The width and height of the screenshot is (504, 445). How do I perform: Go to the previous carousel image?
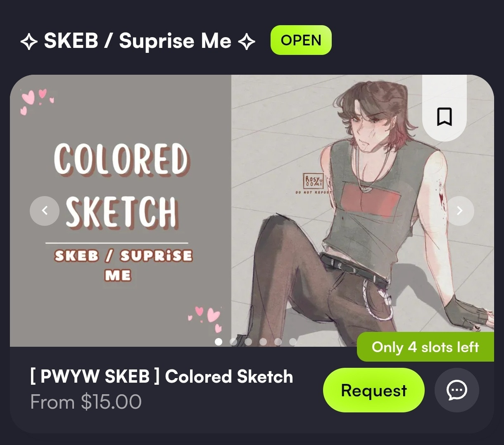point(45,211)
